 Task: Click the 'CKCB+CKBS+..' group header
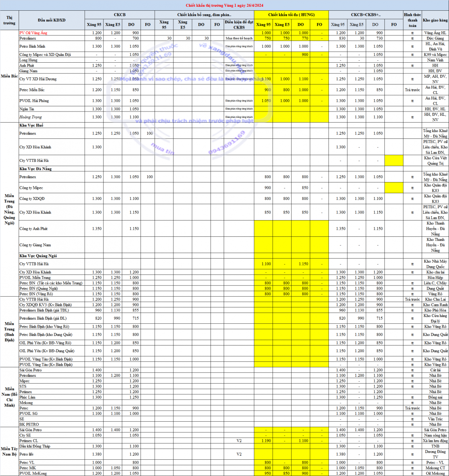[x=366, y=15]
